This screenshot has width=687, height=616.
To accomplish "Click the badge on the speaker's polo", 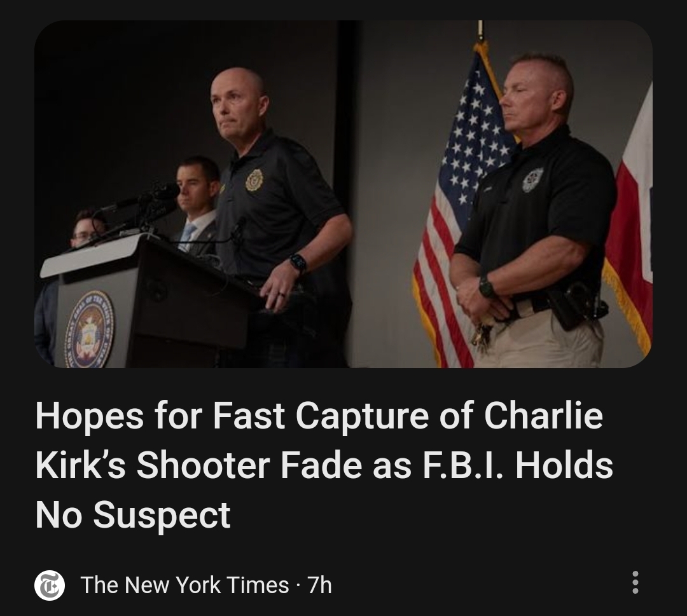I will click(254, 179).
